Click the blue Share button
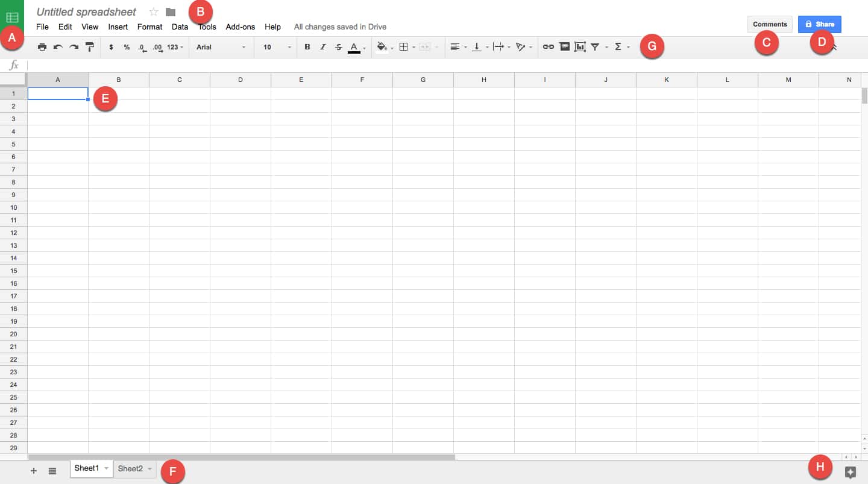This screenshot has width=868, height=484. click(819, 24)
